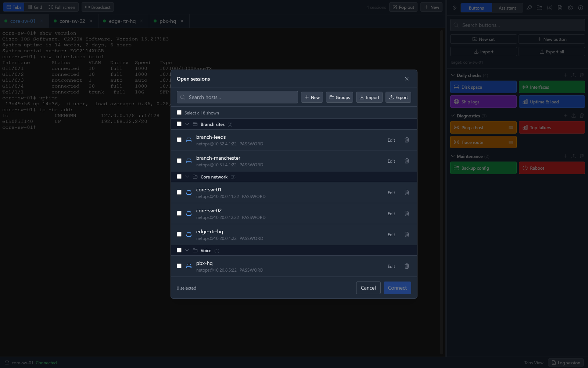Viewport: 588px width, 368px height.
Task: Close the Open sessions dialog
Action: (x=407, y=79)
